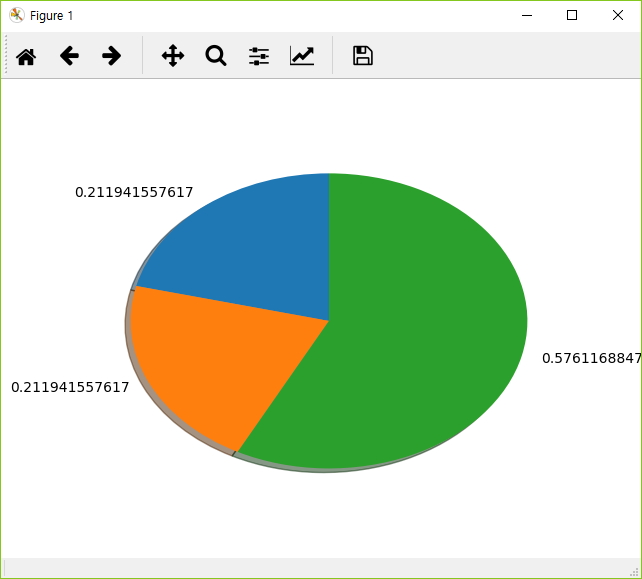Open the Edit axis and curve parameters tool
The width and height of the screenshot is (642, 579).
pyautogui.click(x=302, y=56)
